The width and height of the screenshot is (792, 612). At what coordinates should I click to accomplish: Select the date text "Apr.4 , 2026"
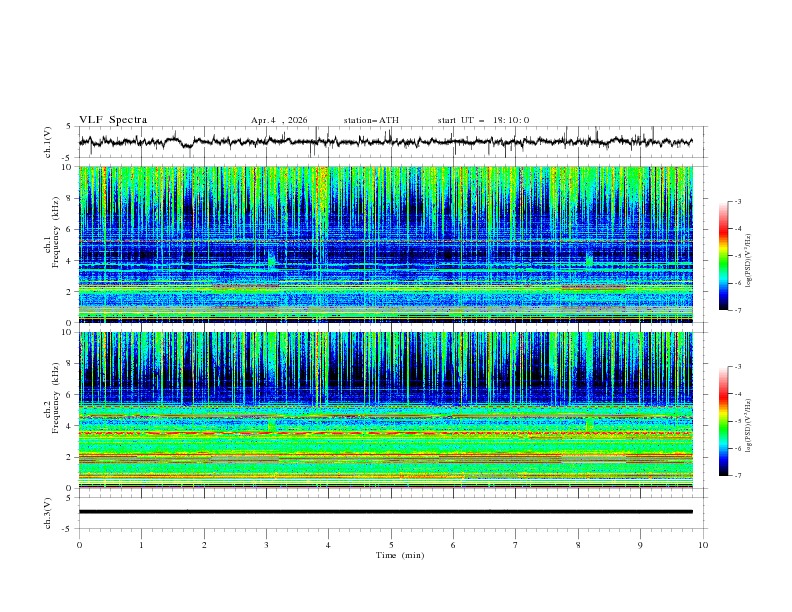(x=279, y=120)
